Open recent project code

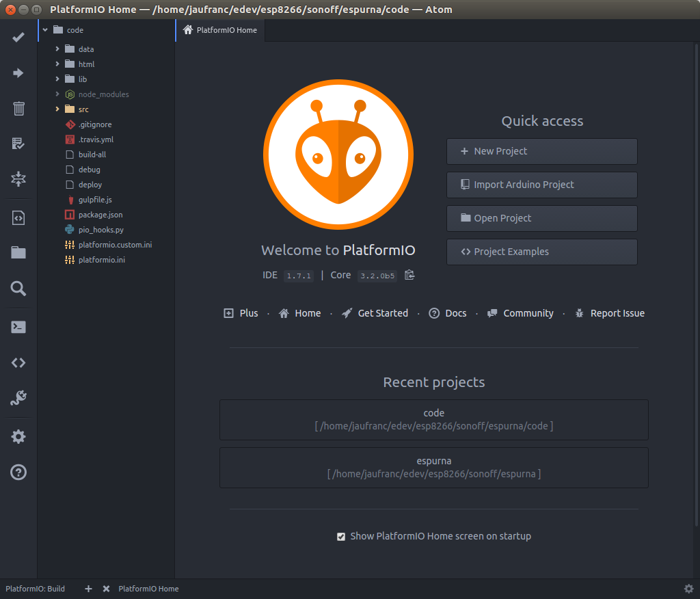(434, 420)
